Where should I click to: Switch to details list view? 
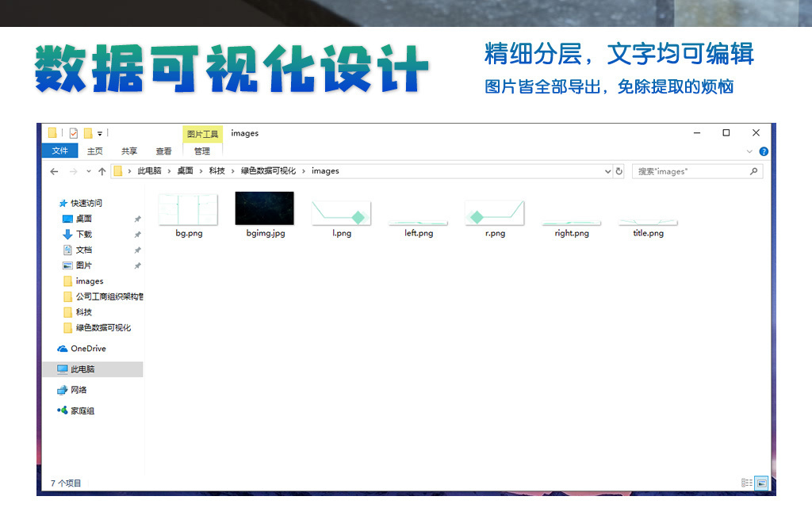[x=746, y=483]
